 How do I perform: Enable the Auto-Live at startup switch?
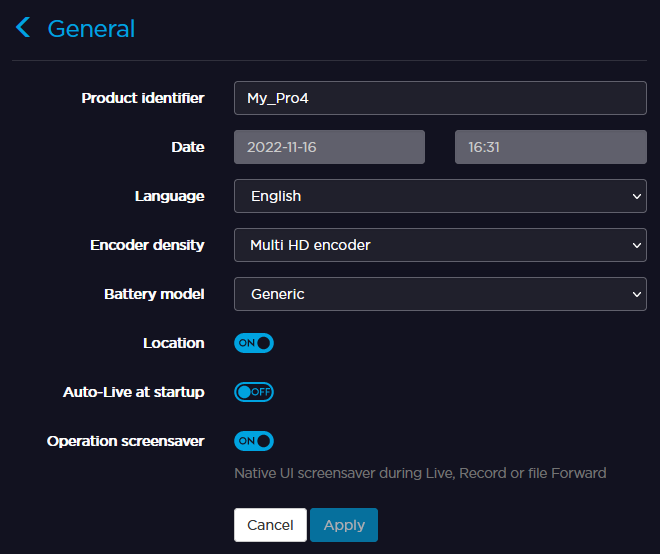click(254, 392)
